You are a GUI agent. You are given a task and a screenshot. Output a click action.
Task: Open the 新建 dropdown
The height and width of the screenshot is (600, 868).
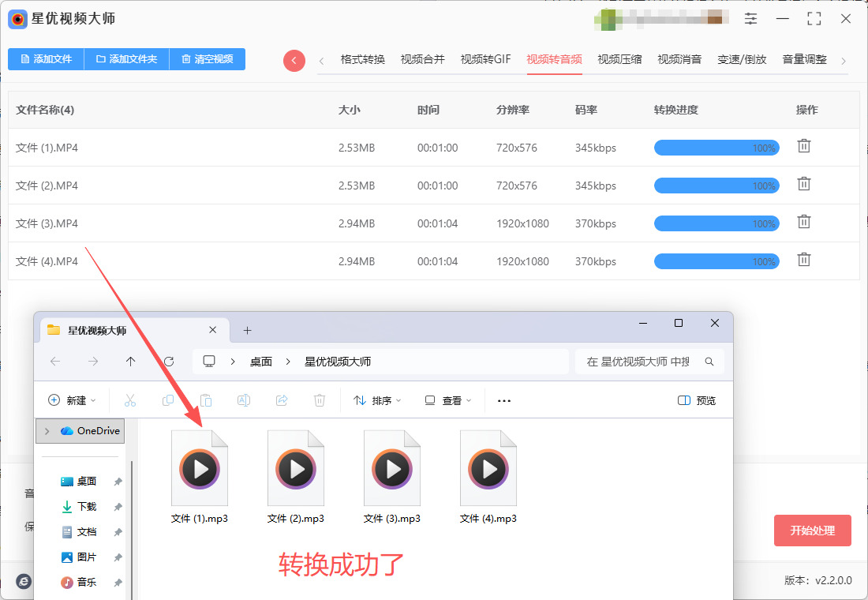72,400
